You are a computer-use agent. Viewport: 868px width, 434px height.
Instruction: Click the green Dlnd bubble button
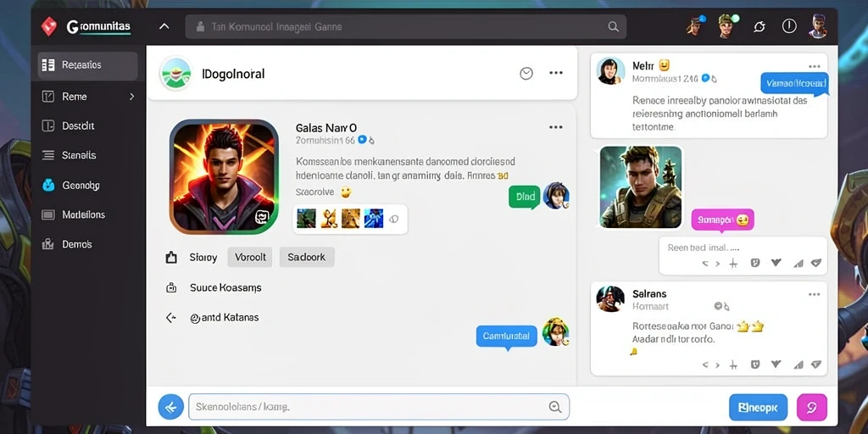(524, 197)
